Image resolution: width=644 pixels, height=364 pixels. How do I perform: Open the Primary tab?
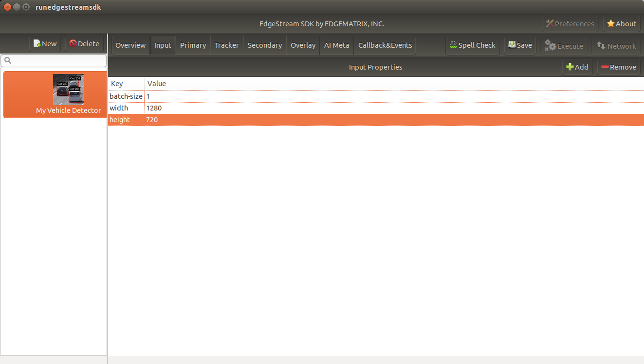(x=193, y=45)
